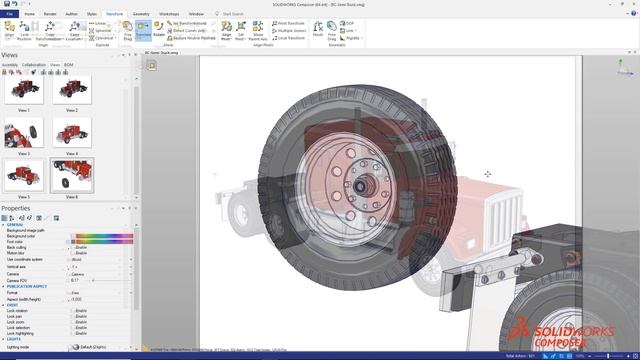Click the Save icon in title bar

pos(7,4)
